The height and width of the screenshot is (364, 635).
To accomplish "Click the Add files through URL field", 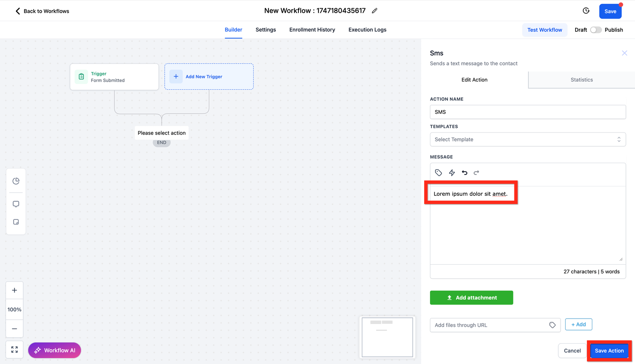I will pos(495,325).
